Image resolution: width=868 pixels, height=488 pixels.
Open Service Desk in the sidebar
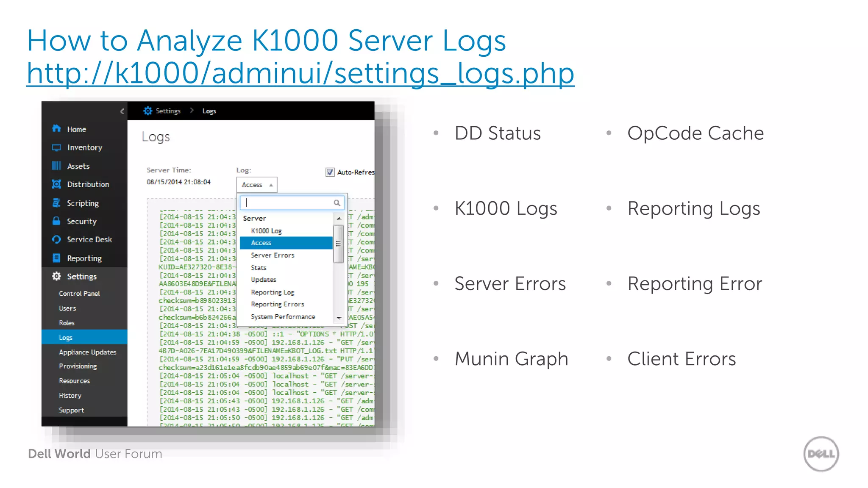(x=89, y=239)
